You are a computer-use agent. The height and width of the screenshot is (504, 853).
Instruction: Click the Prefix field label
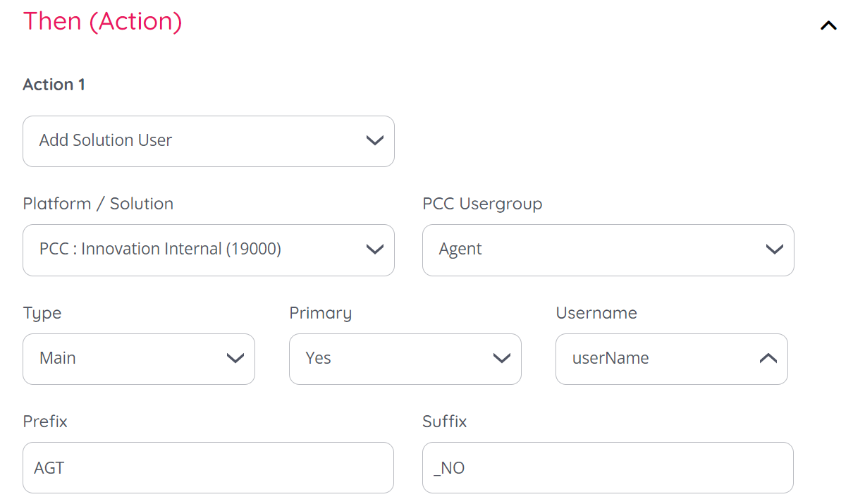tap(45, 422)
